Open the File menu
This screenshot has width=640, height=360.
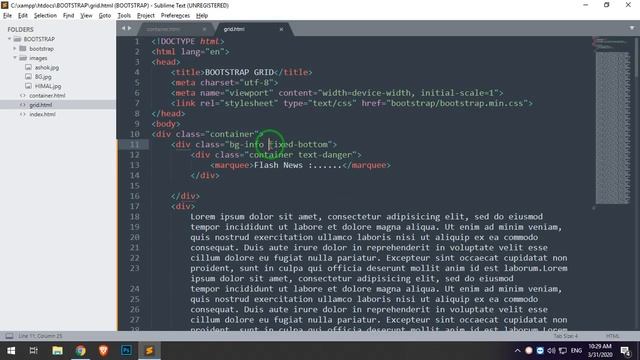click(7, 16)
